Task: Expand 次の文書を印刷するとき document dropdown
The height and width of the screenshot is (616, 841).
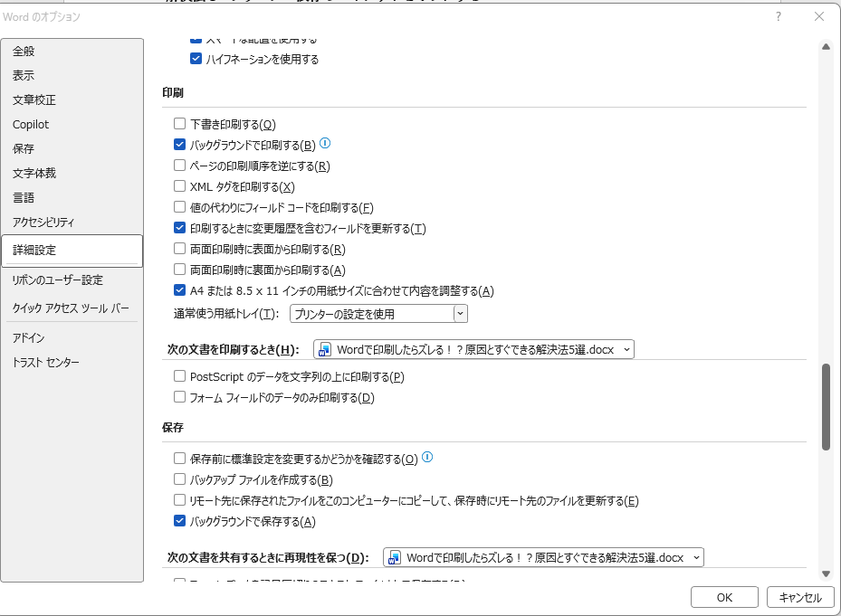Action: pos(626,349)
